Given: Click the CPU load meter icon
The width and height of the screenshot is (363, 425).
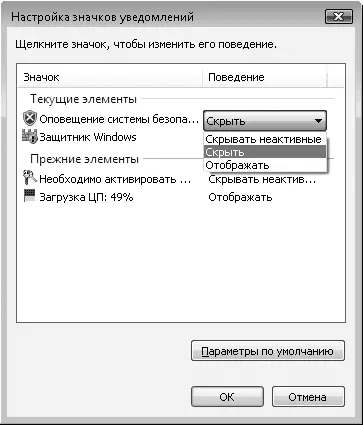Looking at the screenshot, I should 29,196.
